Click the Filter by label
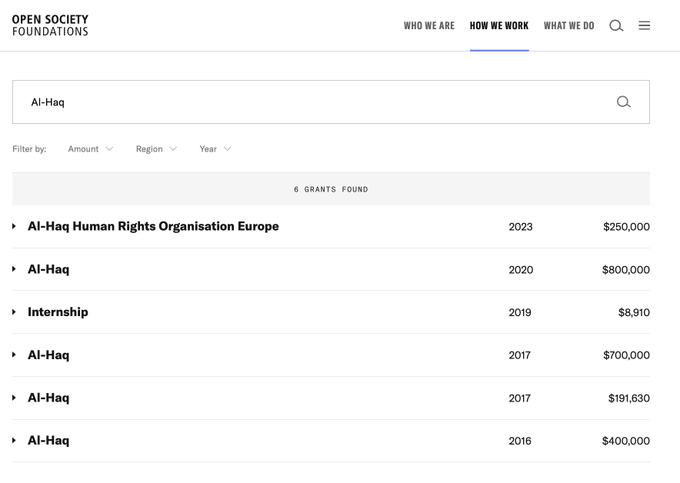The image size is (680, 483). pos(29,149)
